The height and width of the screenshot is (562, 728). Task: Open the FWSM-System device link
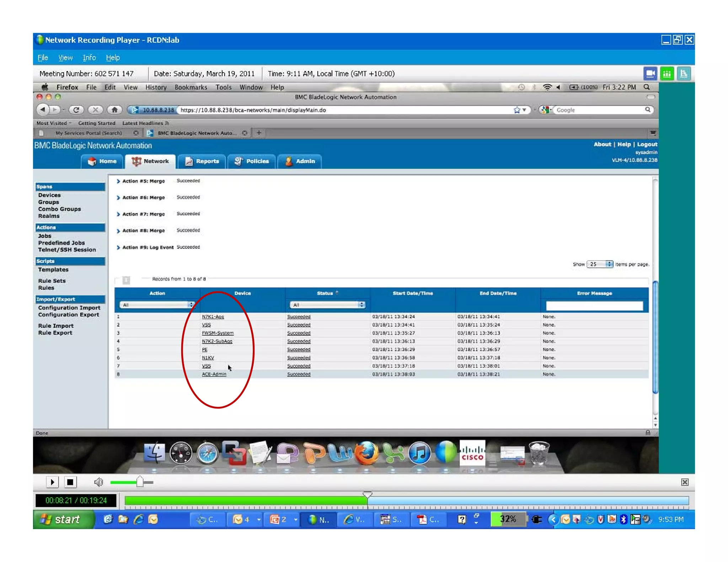[218, 333]
